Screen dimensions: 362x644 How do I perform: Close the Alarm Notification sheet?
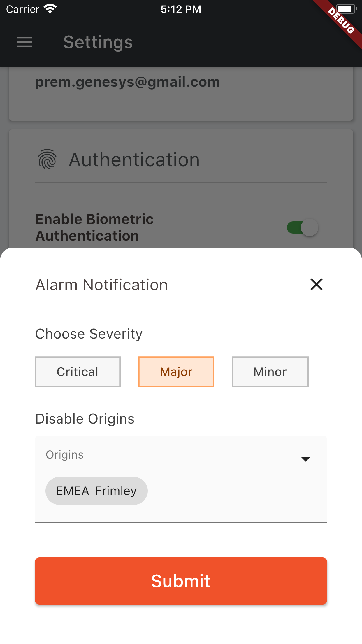[316, 284]
